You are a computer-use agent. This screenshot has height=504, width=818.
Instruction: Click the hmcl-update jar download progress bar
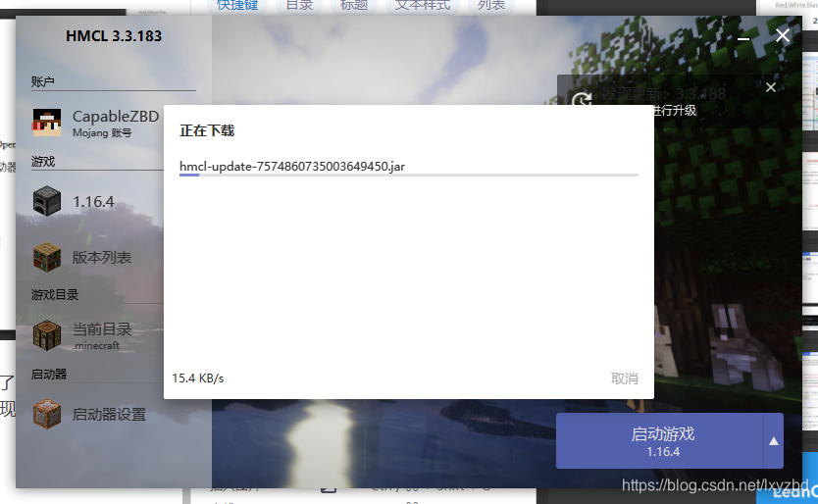408,176
